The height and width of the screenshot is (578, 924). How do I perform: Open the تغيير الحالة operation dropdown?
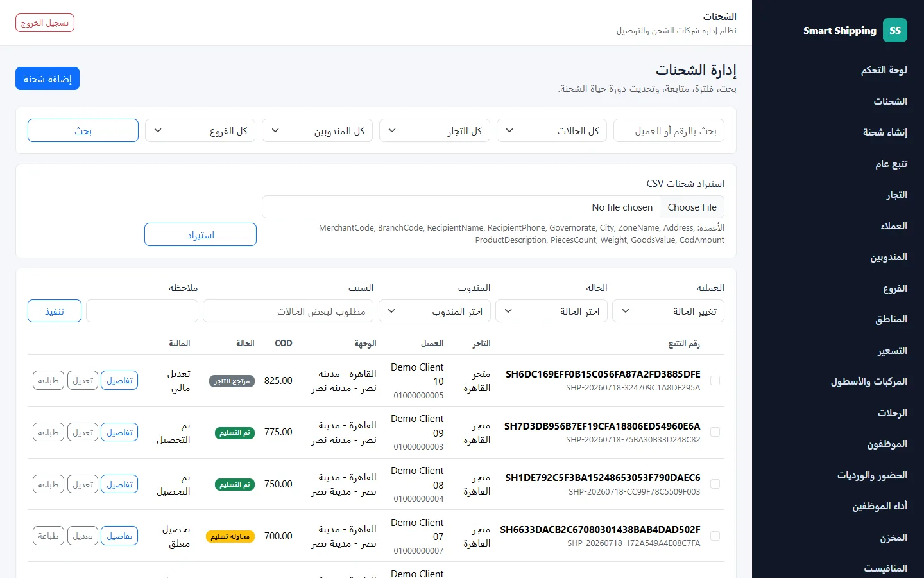pyautogui.click(x=669, y=311)
